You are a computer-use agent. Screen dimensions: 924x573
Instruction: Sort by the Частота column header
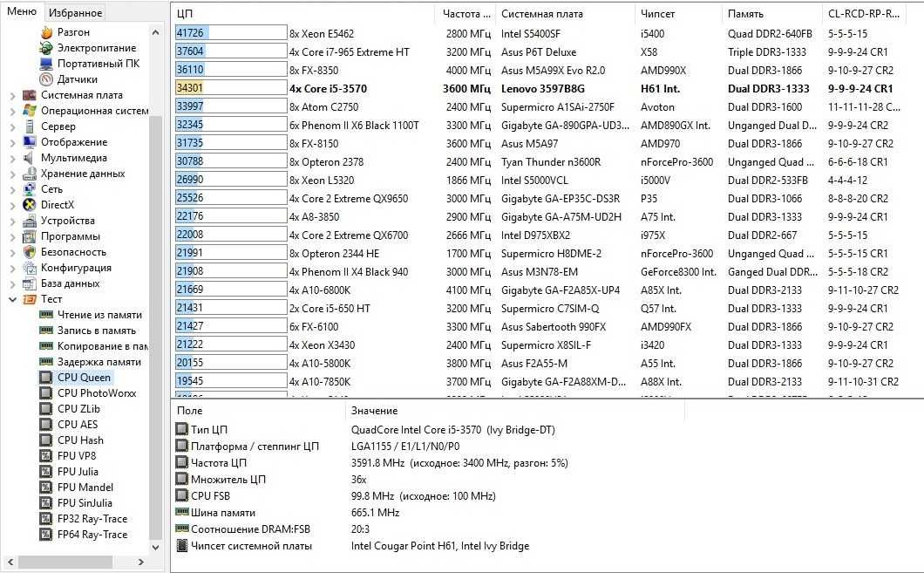point(465,14)
